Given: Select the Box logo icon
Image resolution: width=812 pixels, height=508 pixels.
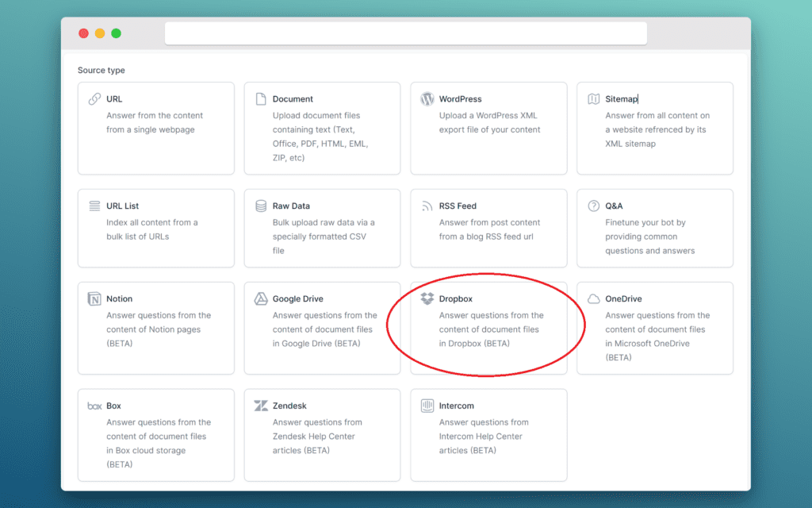Looking at the screenshot, I should (x=94, y=406).
